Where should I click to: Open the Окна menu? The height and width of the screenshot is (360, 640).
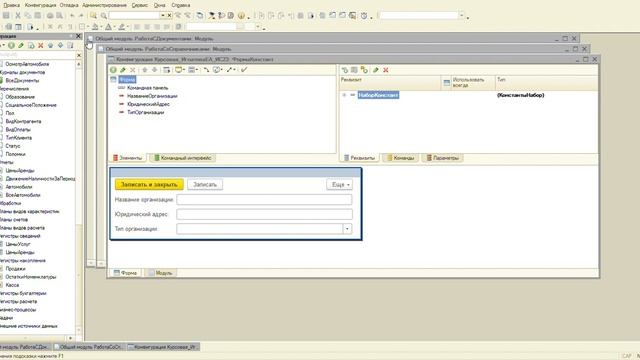coord(159,5)
